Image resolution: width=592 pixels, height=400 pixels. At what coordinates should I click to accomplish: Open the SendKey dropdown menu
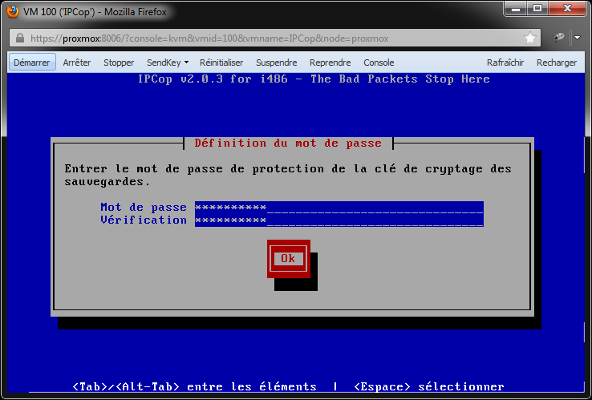(x=167, y=62)
